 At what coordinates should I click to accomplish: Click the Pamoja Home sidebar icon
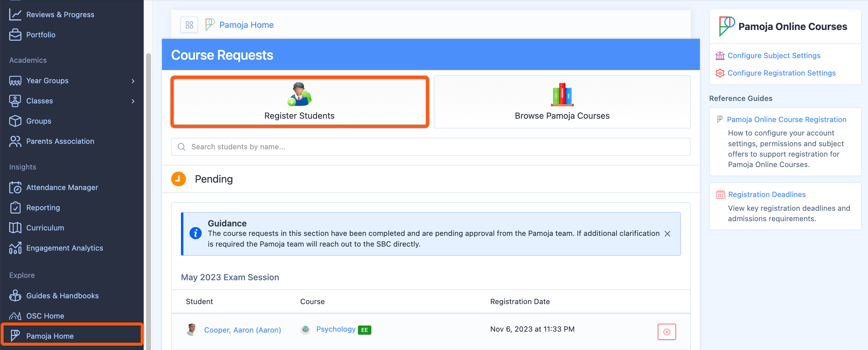point(15,336)
